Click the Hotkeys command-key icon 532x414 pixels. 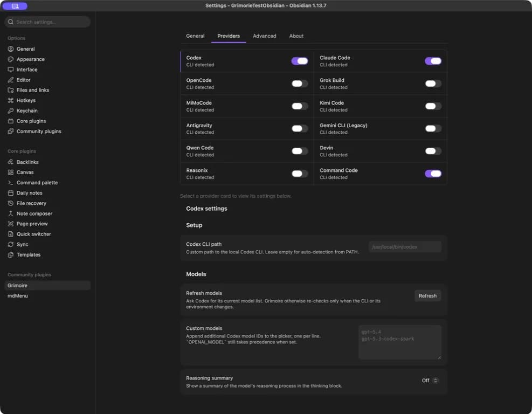(x=11, y=100)
